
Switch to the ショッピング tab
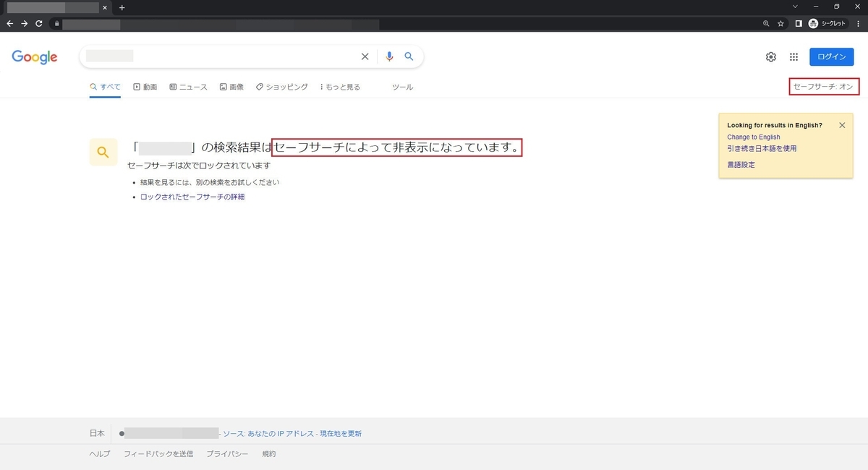pyautogui.click(x=281, y=87)
